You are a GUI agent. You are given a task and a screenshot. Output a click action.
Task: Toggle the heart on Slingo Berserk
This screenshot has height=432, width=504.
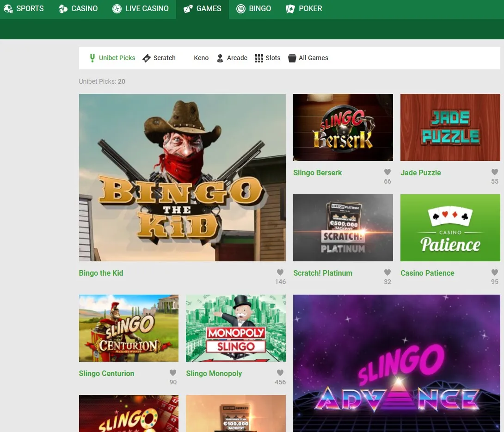pos(387,172)
